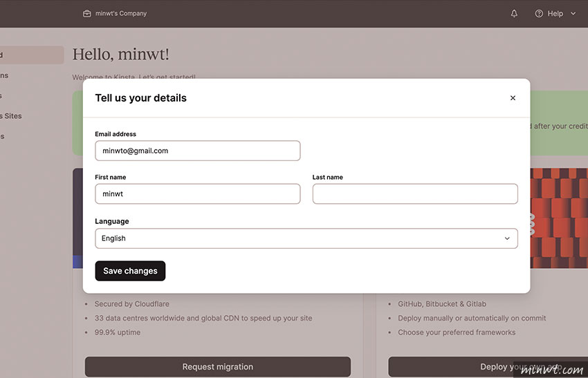
Task: Click the notifications bell icon
Action: [514, 14]
